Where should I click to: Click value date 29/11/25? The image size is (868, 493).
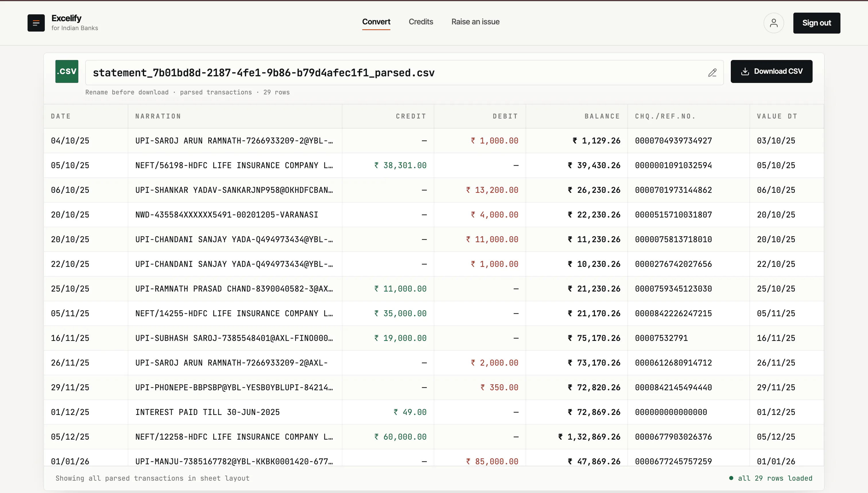click(x=776, y=388)
